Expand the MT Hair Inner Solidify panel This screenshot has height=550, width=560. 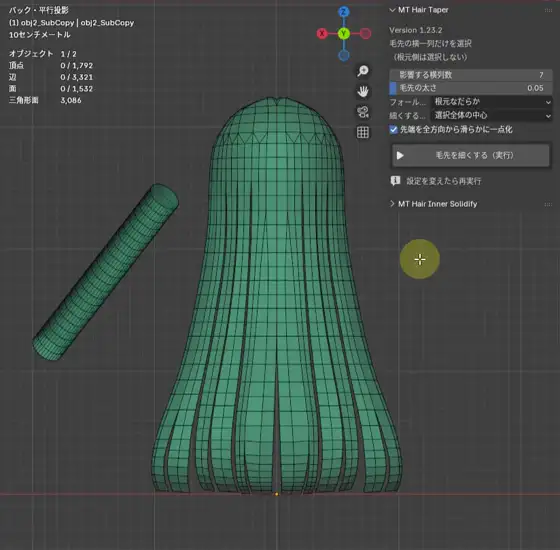(392, 204)
